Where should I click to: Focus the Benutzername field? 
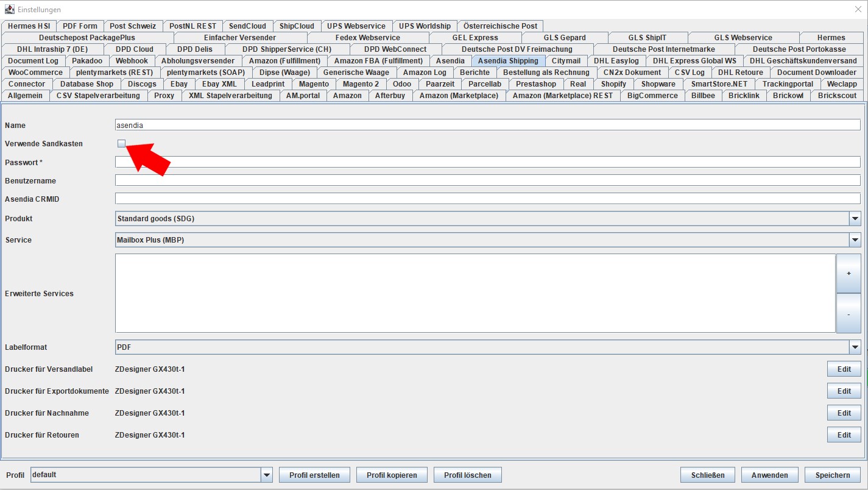pyautogui.click(x=487, y=181)
